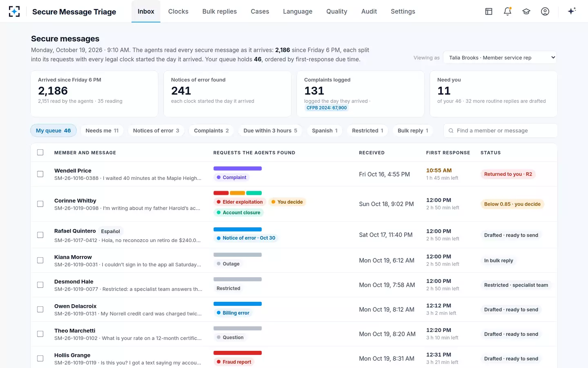Open the Settings tab
The height and width of the screenshot is (368, 588).
coord(403,11)
